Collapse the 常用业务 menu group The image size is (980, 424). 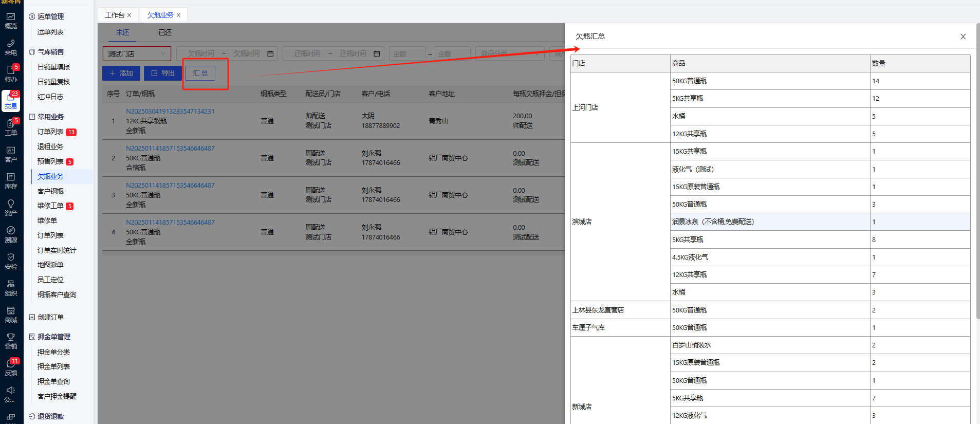point(50,117)
